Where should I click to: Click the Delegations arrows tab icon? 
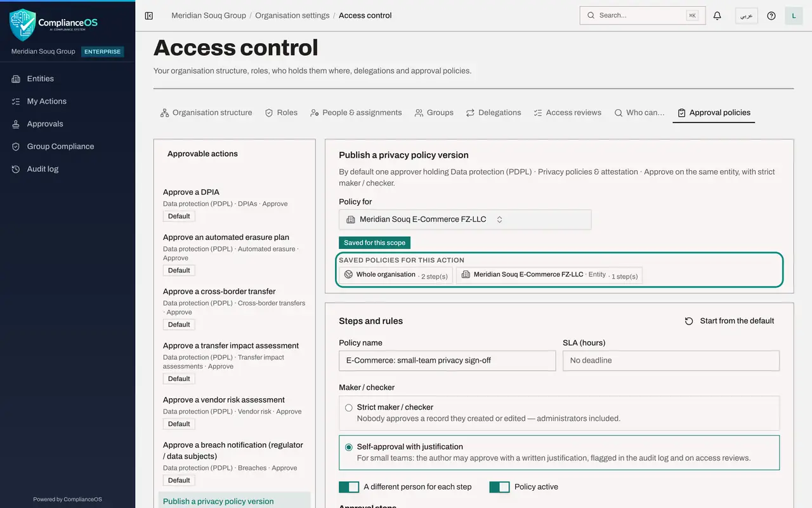pos(470,113)
